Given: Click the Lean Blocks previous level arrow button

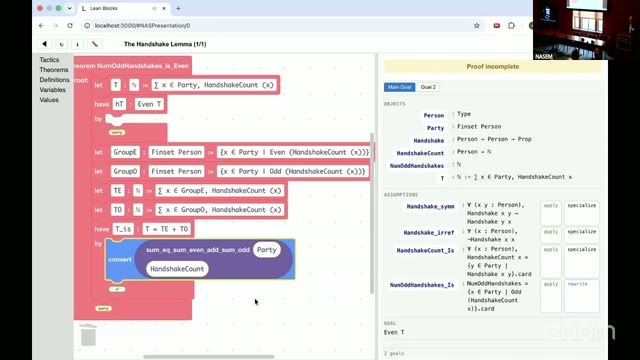Looking at the screenshot, I should [44, 44].
